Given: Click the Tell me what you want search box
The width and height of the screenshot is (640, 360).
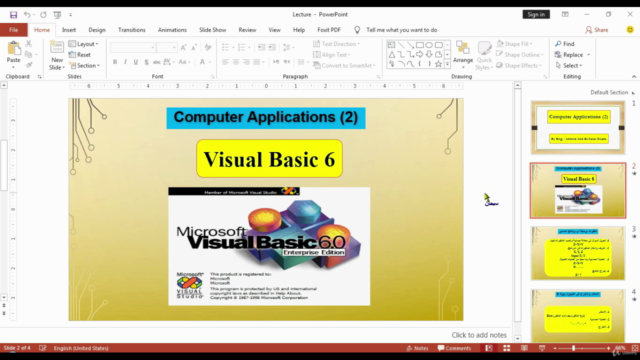Looking at the screenshot, I should (401, 30).
